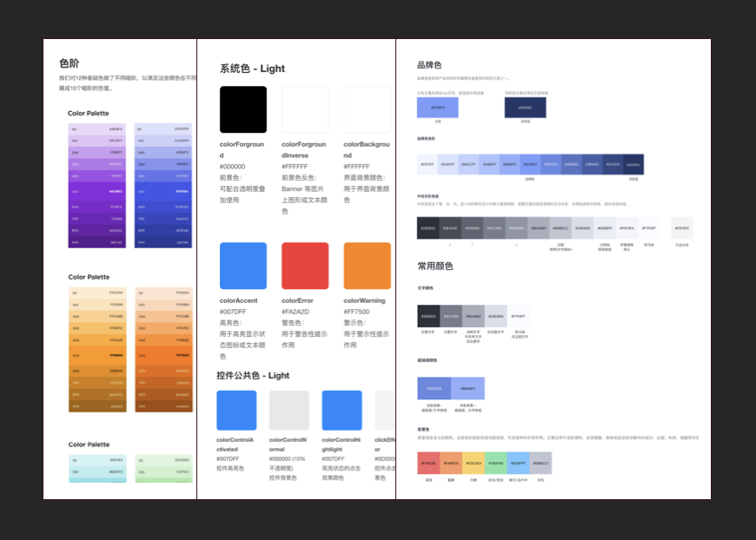Open the blue Color Palette column
The height and width of the screenshot is (540, 756).
click(x=163, y=185)
